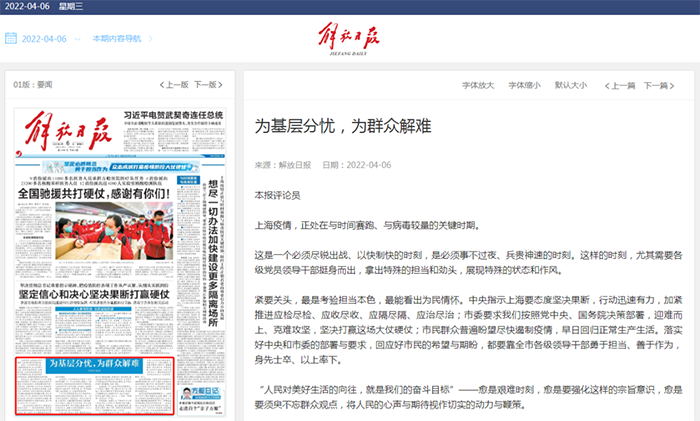Image resolution: width=700 pixels, height=421 pixels.
Task: Open the 2022-04-06 date picker
Action: [44, 39]
